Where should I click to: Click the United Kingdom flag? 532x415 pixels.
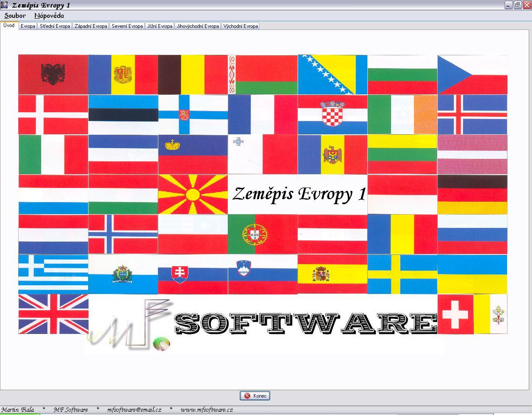click(53, 314)
